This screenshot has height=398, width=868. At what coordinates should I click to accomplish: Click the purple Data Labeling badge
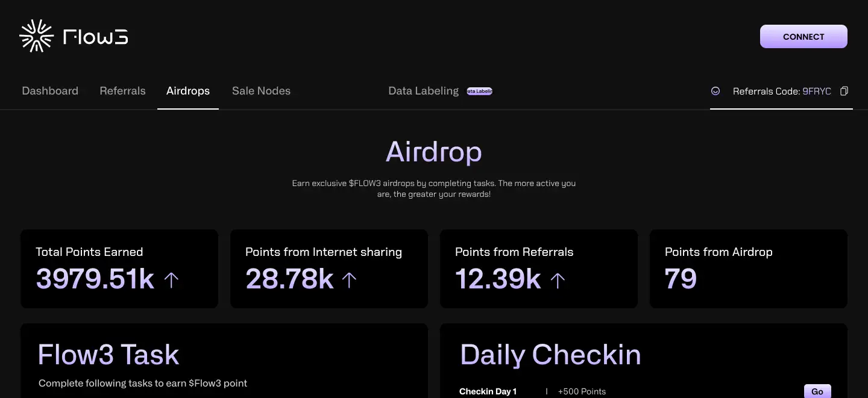(x=480, y=92)
